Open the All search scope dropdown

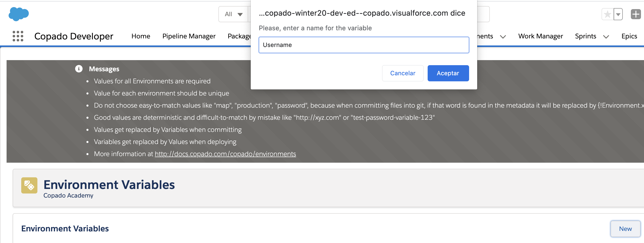click(x=234, y=14)
